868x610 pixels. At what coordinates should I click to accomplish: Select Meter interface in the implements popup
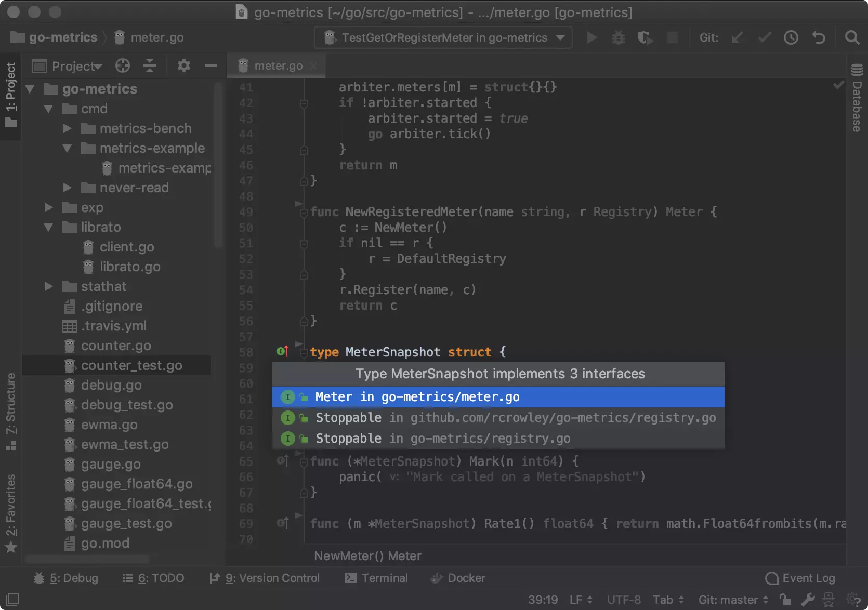[x=417, y=396]
